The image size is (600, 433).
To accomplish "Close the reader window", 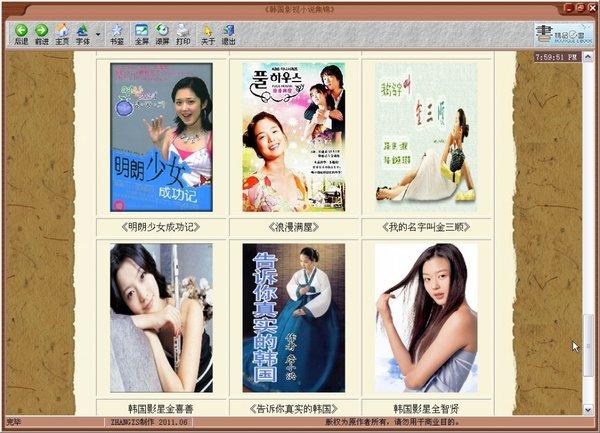I will tap(592, 8).
